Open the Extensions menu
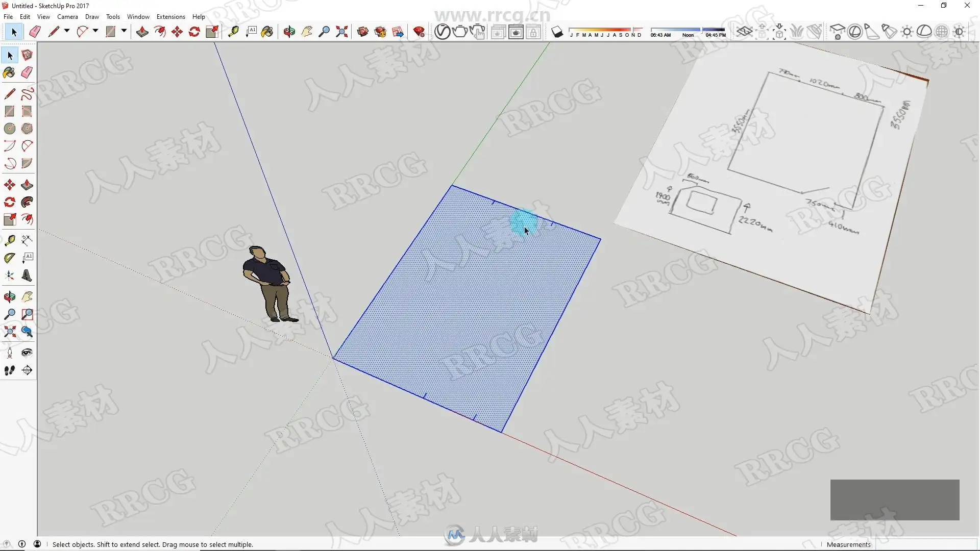 click(170, 16)
